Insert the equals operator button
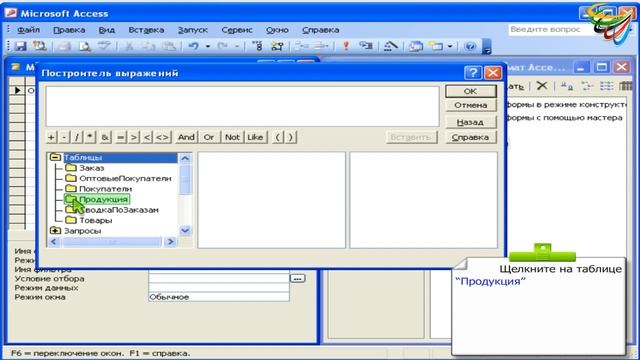640x360 pixels. pyautogui.click(x=120, y=137)
